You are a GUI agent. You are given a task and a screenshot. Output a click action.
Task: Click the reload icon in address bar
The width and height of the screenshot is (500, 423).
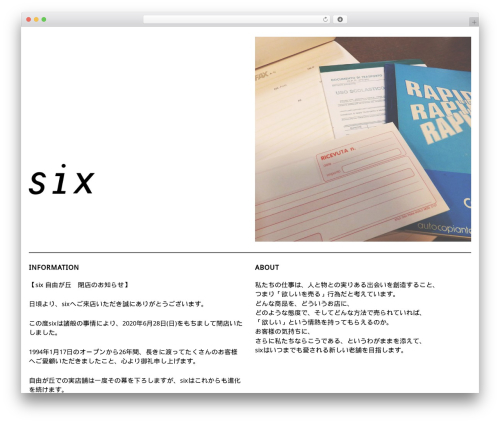pos(325,19)
